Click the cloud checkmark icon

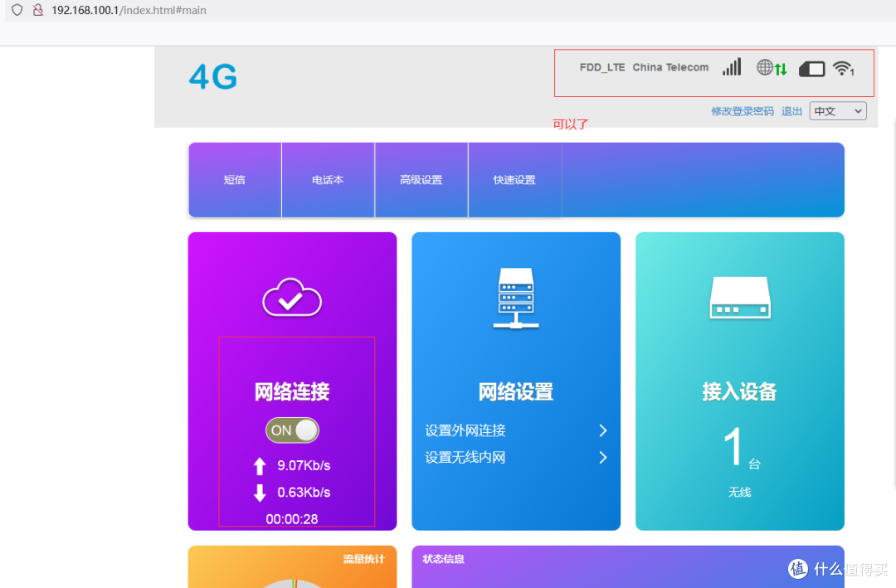292,297
